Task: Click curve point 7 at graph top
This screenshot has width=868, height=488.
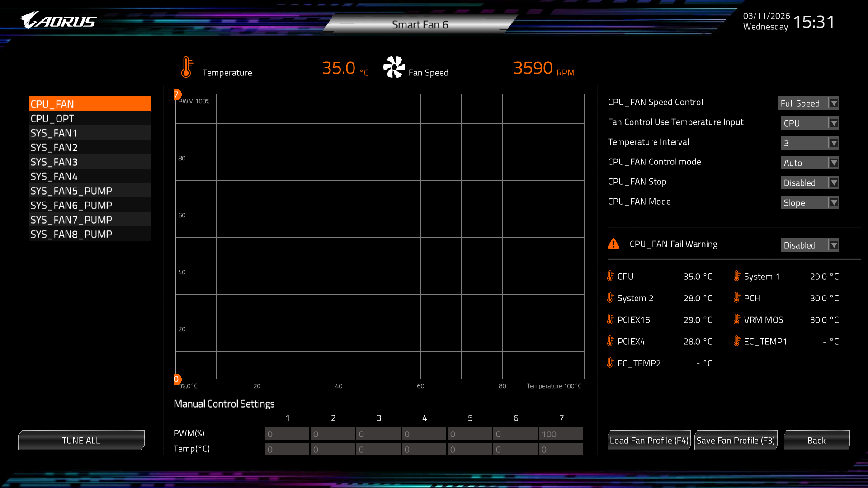Action: 177,94
